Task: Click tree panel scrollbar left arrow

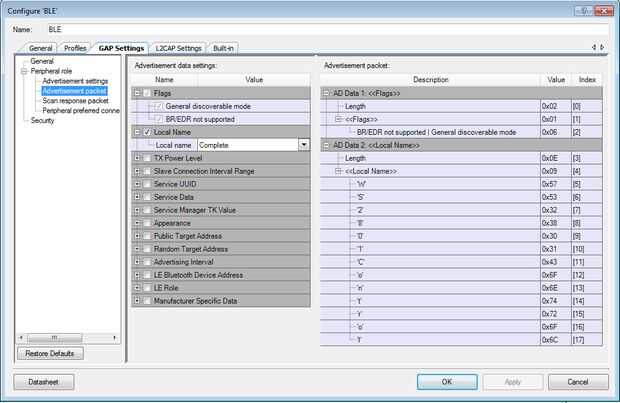Action: [x=21, y=338]
